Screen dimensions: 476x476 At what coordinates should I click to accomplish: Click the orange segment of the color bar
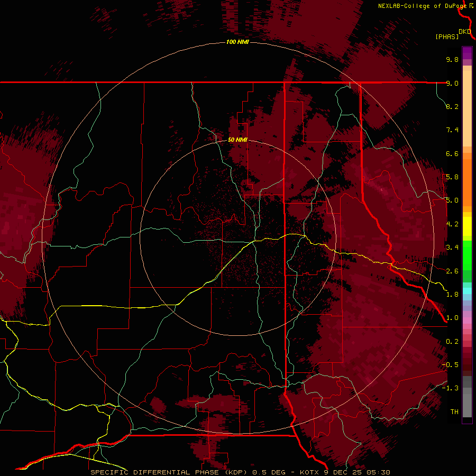(467, 183)
